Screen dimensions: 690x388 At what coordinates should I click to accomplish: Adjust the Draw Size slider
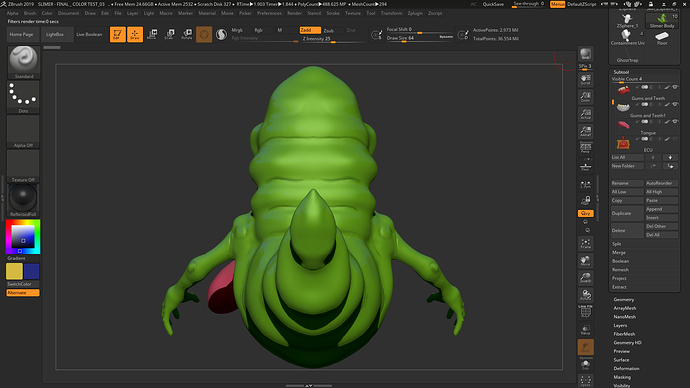pos(419,38)
